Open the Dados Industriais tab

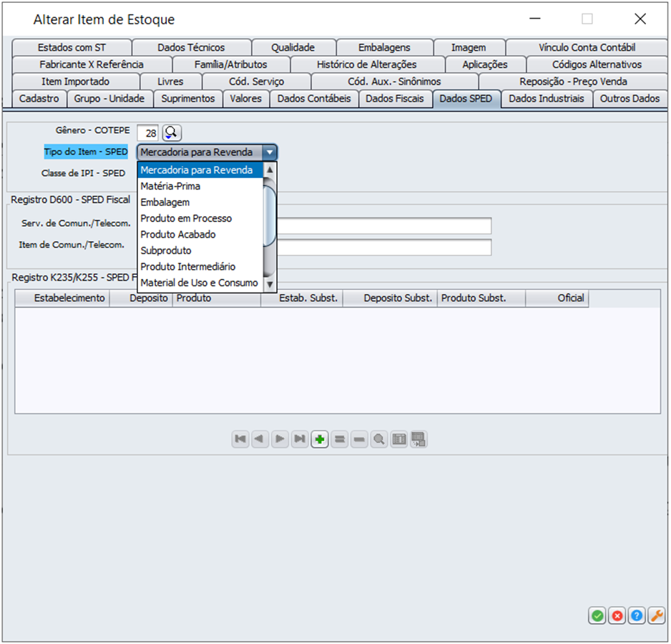[x=547, y=99]
